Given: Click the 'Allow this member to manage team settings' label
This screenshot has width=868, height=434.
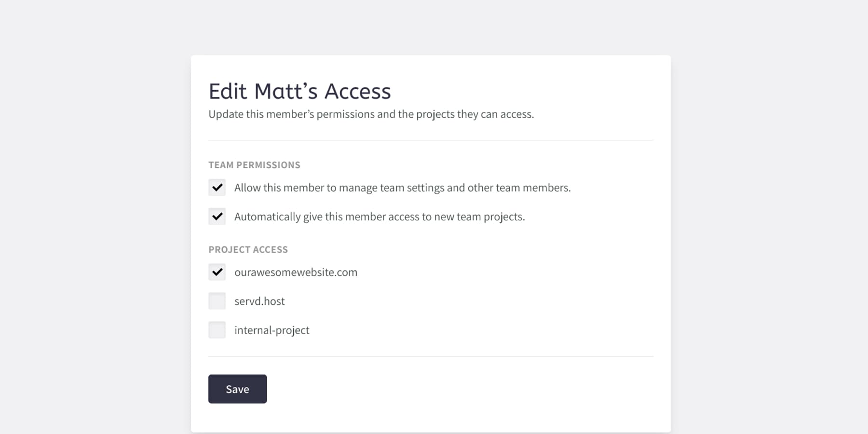Looking at the screenshot, I should (x=402, y=188).
